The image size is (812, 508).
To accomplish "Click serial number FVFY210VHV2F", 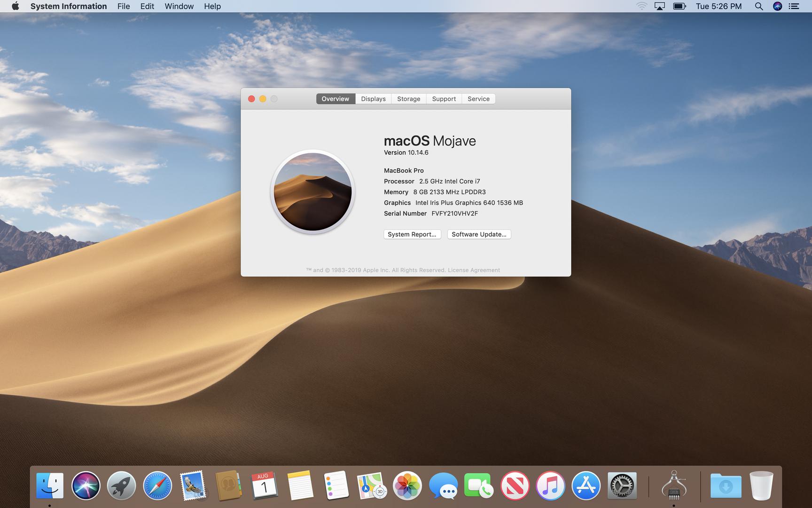I will click(x=454, y=214).
